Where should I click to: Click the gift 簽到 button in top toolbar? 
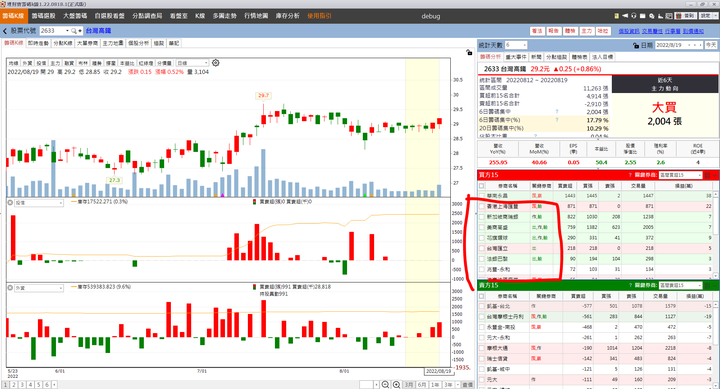click(686, 16)
